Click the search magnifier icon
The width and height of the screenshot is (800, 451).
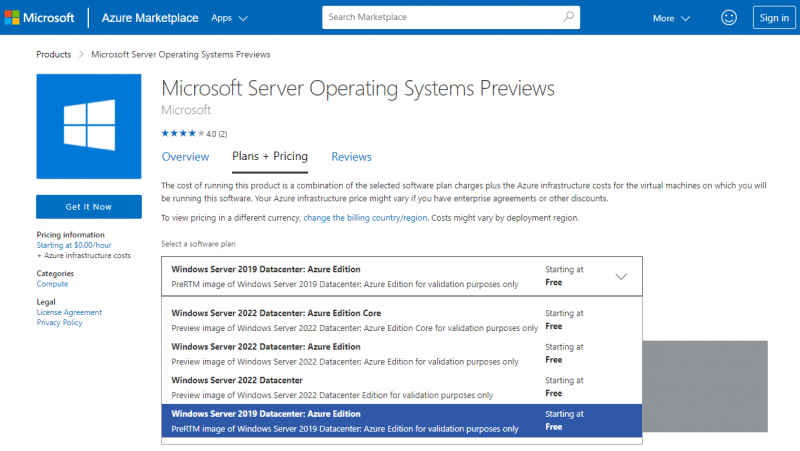point(568,17)
